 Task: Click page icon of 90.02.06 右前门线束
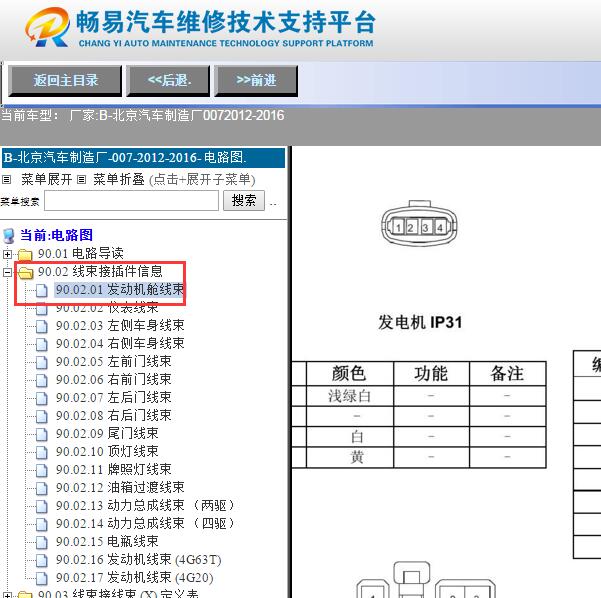tap(42, 381)
